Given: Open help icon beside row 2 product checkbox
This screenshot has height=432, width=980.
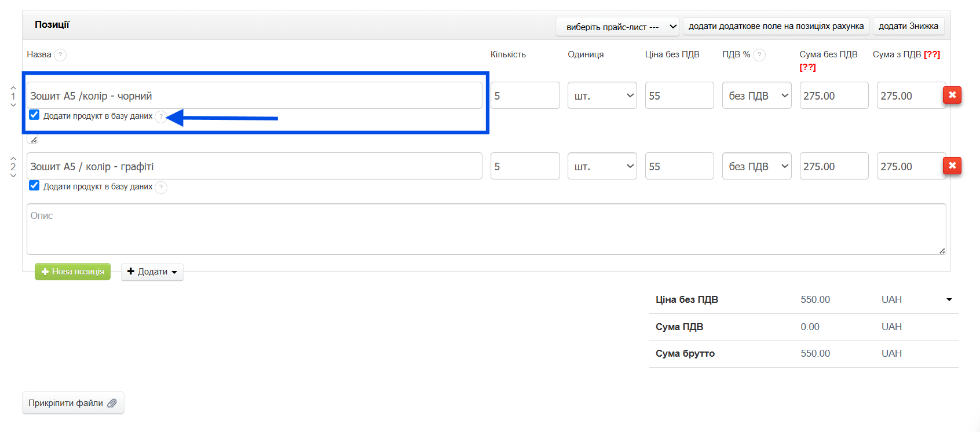Looking at the screenshot, I should 161,188.
